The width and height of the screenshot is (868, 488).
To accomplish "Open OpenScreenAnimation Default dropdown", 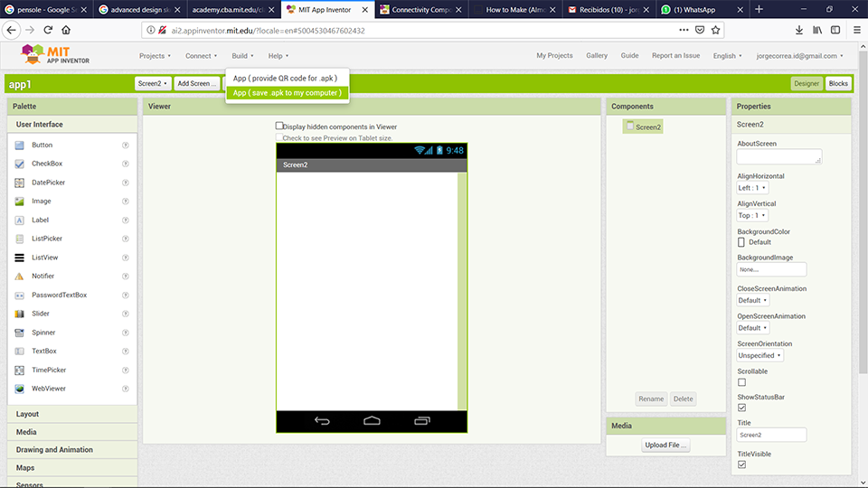I will click(x=753, y=328).
